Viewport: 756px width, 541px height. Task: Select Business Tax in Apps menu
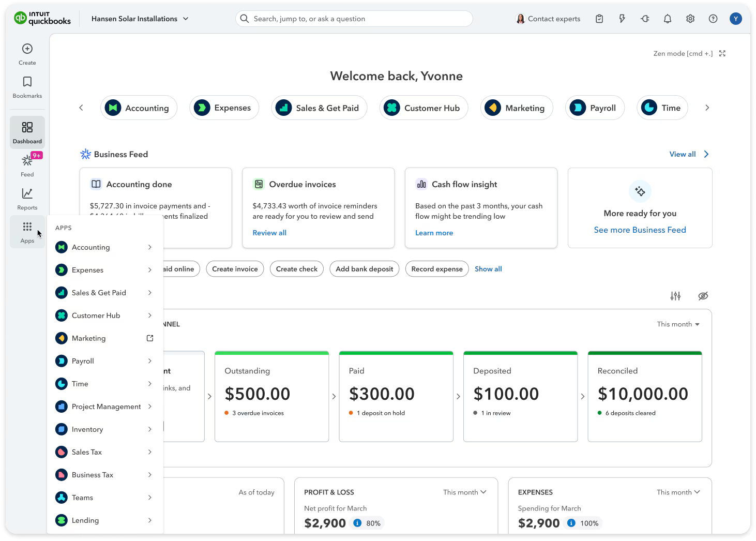[x=105, y=475]
